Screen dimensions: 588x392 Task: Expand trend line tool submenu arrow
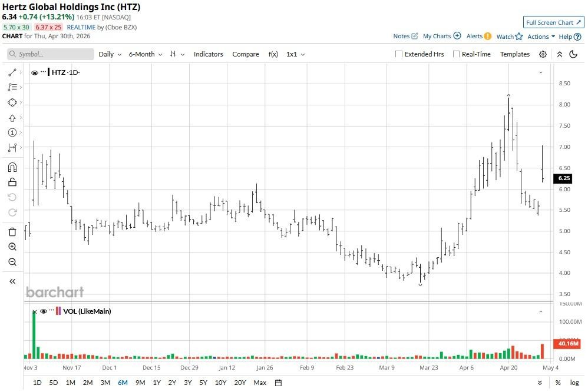point(21,72)
